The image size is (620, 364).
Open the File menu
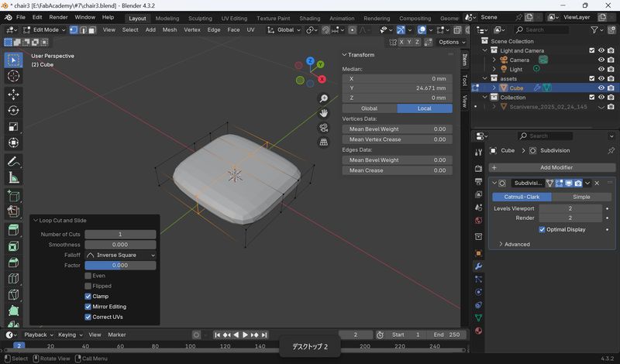pos(21,17)
